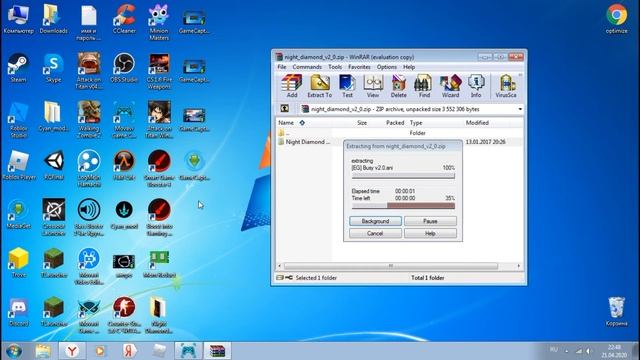Select the CCleaner desktop icon
Viewport: 640px width, 360px height.
124,19
